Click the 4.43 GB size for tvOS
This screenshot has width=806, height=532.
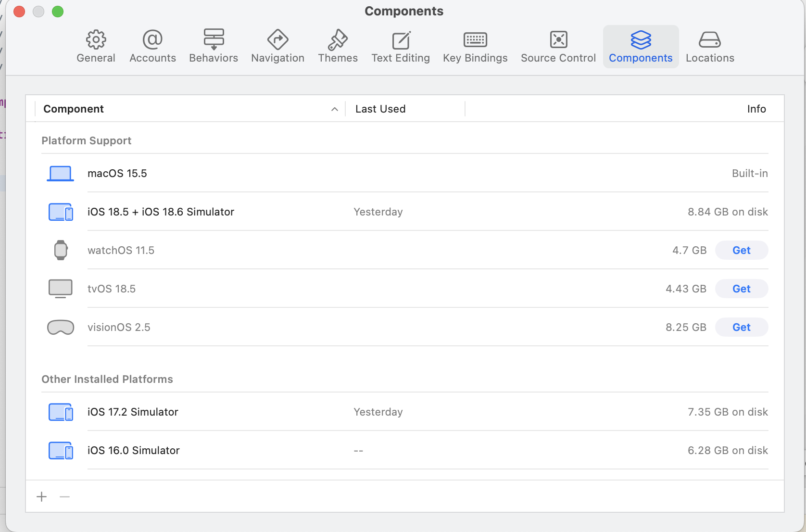[x=686, y=289]
